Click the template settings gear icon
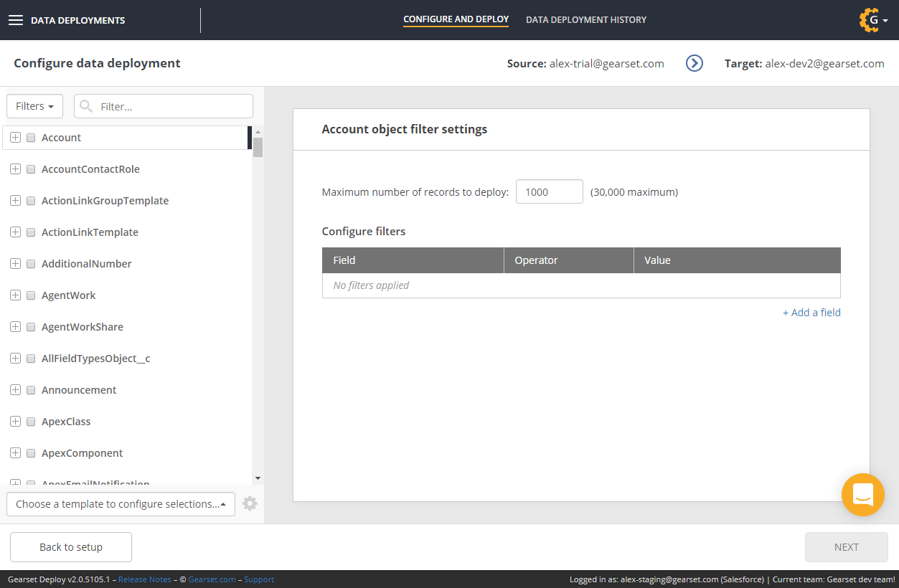The image size is (899, 588). click(x=250, y=503)
